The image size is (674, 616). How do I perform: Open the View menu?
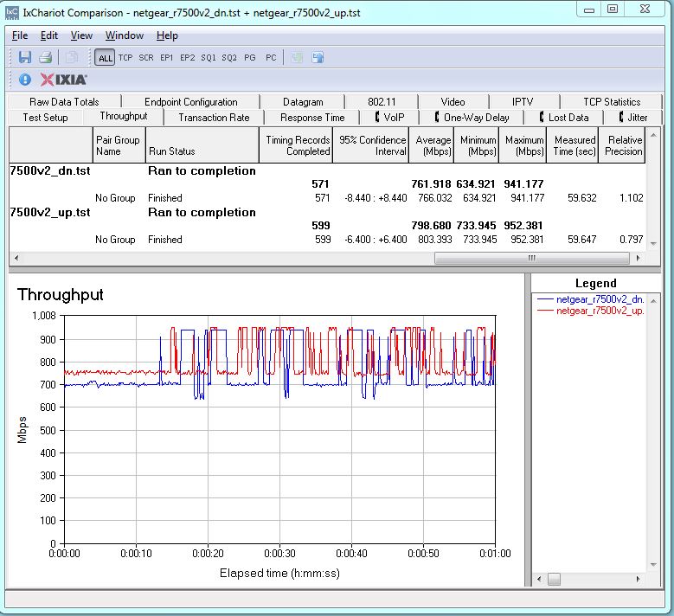coord(81,35)
